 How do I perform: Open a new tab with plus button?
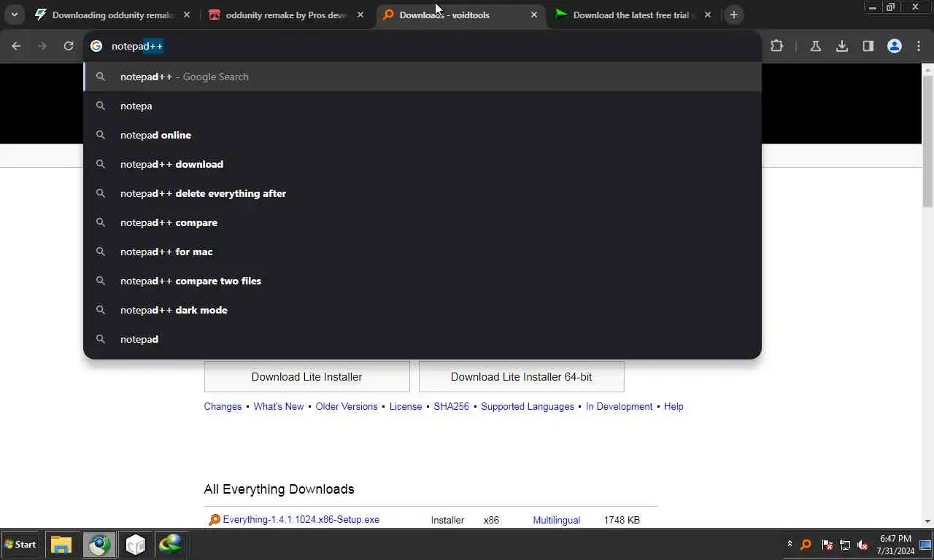(734, 15)
